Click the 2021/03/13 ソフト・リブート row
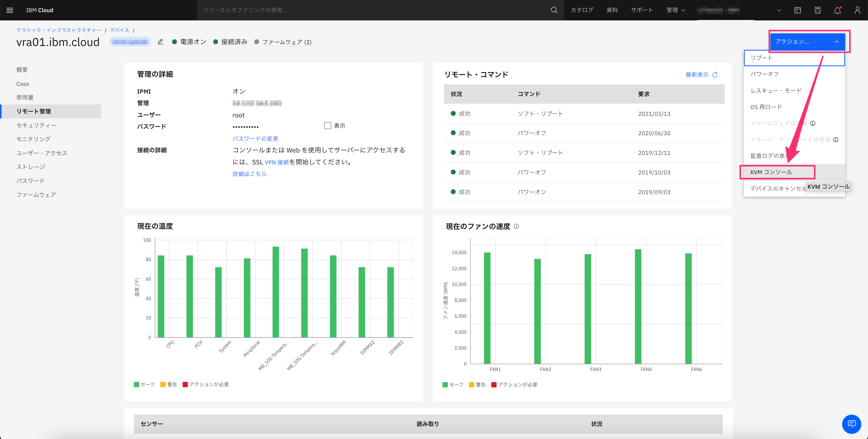The image size is (868, 439). (x=584, y=113)
